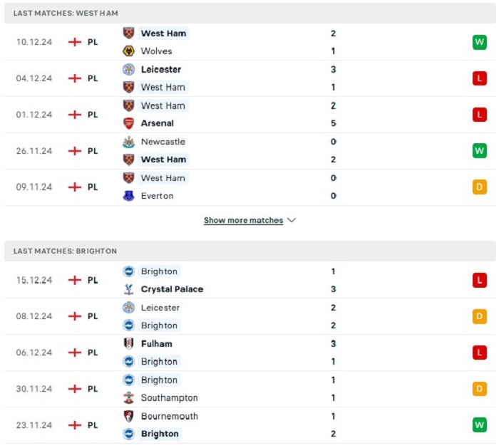499x448 pixels.
Task: Click the Crystal Palace crest icon
Action: coord(128,289)
